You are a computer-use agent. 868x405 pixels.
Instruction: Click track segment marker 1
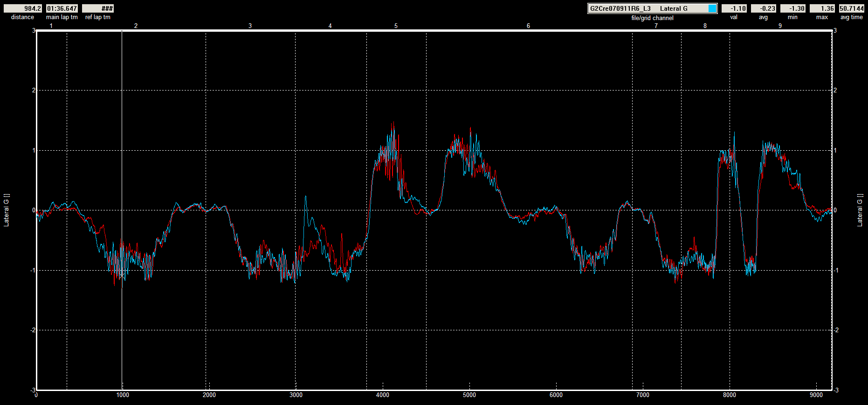click(51, 26)
